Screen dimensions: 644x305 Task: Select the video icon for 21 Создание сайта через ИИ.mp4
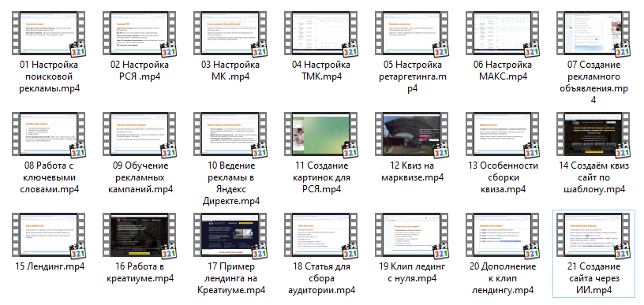(594, 236)
